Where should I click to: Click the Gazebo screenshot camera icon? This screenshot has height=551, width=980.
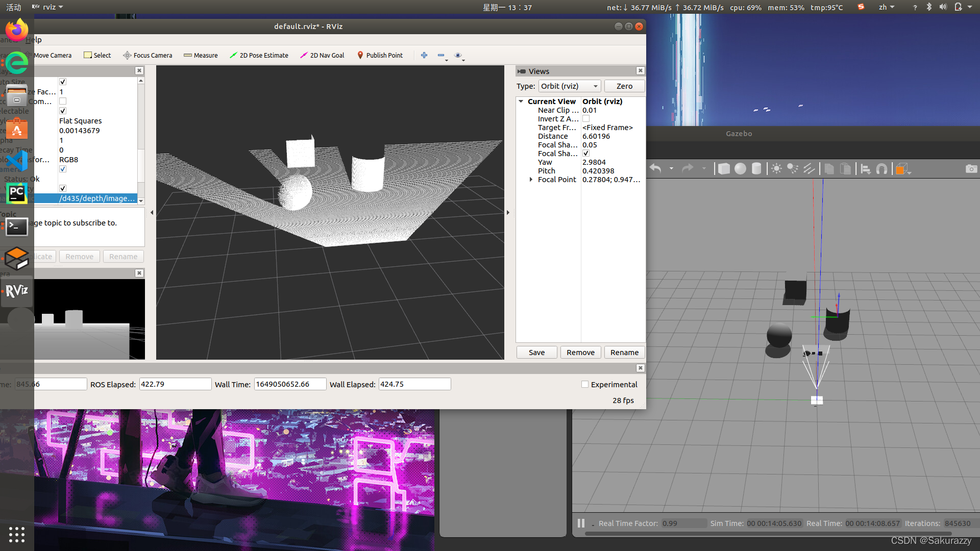pos(971,169)
